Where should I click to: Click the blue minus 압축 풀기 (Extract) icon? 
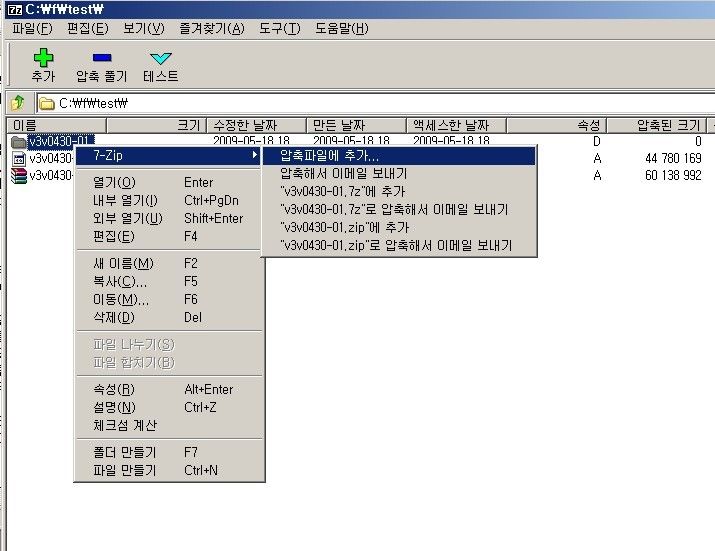click(x=102, y=57)
